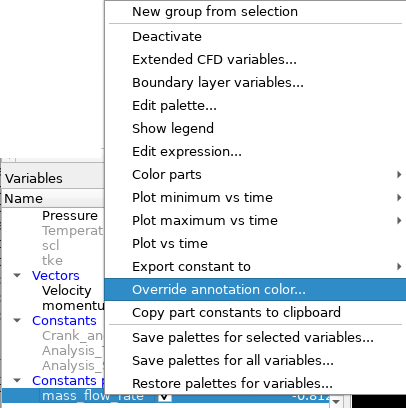Viewport: 406px width, 408px height.
Task: Select the Velocity vector variable
Action: pos(67,290)
